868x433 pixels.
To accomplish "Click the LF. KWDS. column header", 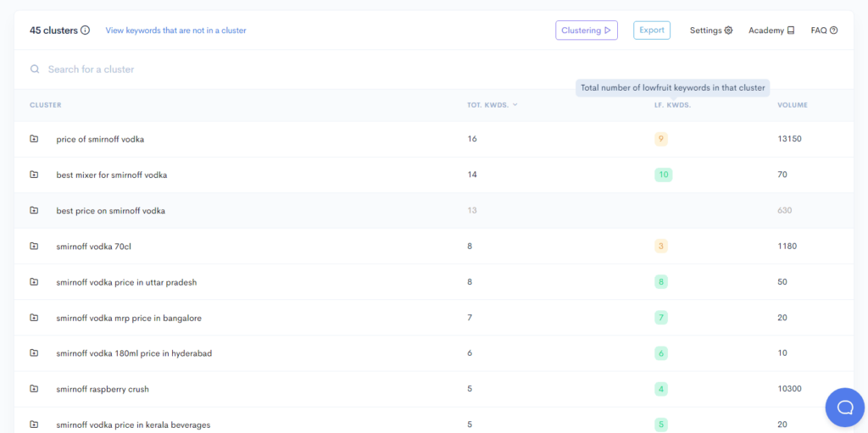I will click(x=672, y=105).
